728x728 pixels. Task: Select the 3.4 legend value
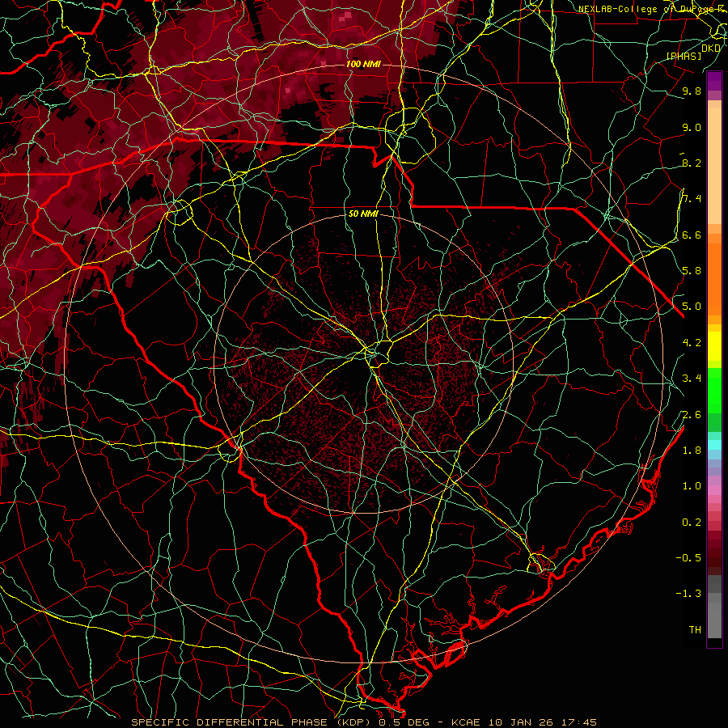(692, 379)
